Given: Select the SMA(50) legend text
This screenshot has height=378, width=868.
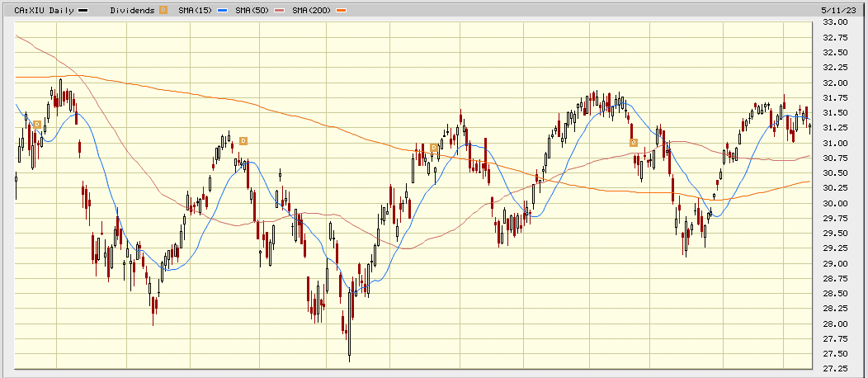Looking at the screenshot, I should pos(257,10).
